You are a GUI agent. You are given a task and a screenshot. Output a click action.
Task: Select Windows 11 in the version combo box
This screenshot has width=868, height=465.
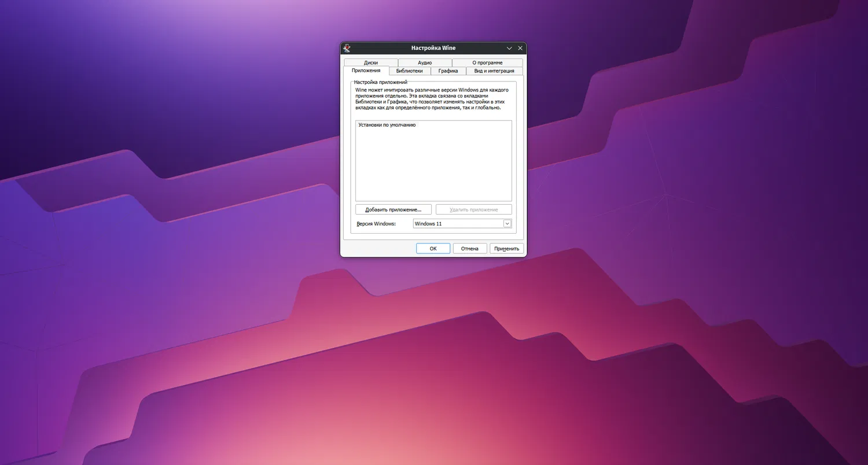[x=457, y=223]
